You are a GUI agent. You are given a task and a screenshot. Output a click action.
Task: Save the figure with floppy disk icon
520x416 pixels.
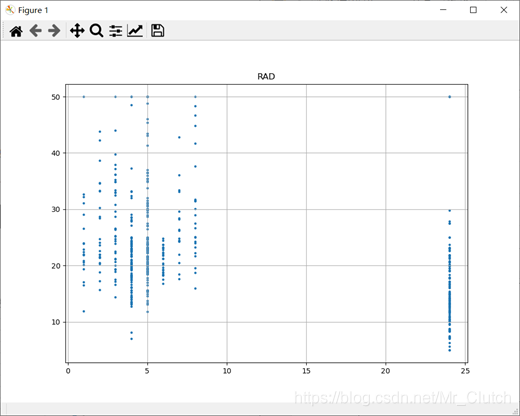tap(157, 30)
